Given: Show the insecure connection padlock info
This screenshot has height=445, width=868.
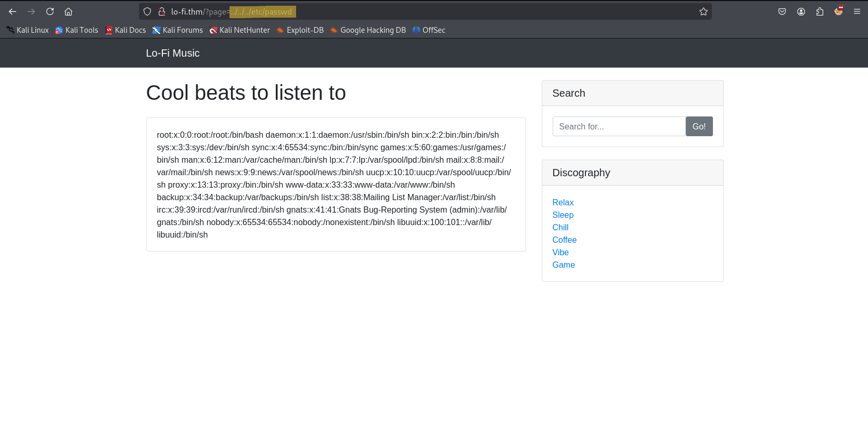Looking at the screenshot, I should [162, 11].
